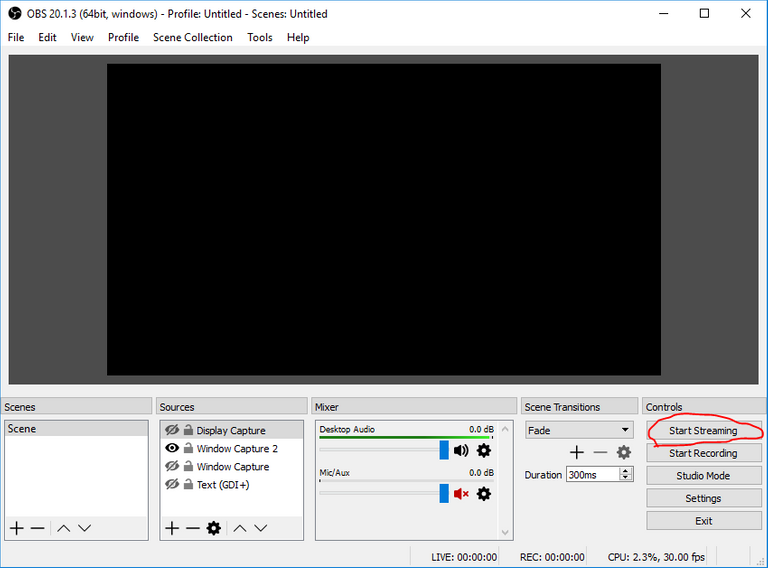Unmute the Mic/Aux audio

pos(461,493)
